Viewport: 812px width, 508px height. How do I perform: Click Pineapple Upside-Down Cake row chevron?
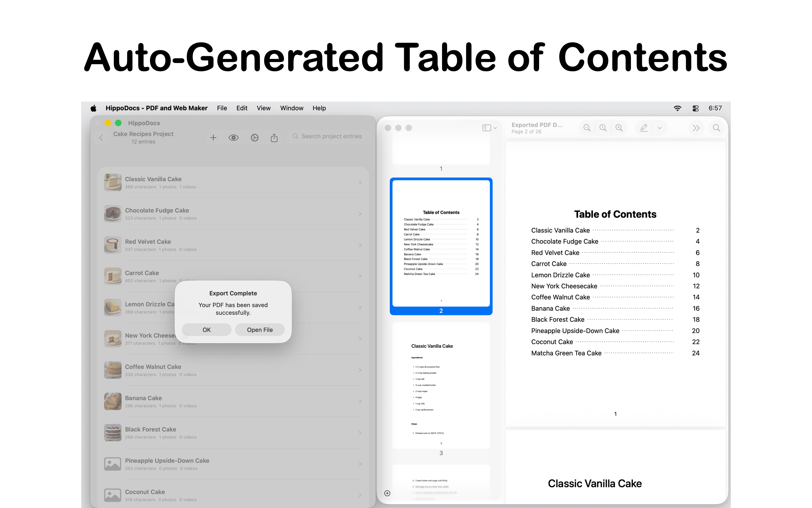pos(360,464)
